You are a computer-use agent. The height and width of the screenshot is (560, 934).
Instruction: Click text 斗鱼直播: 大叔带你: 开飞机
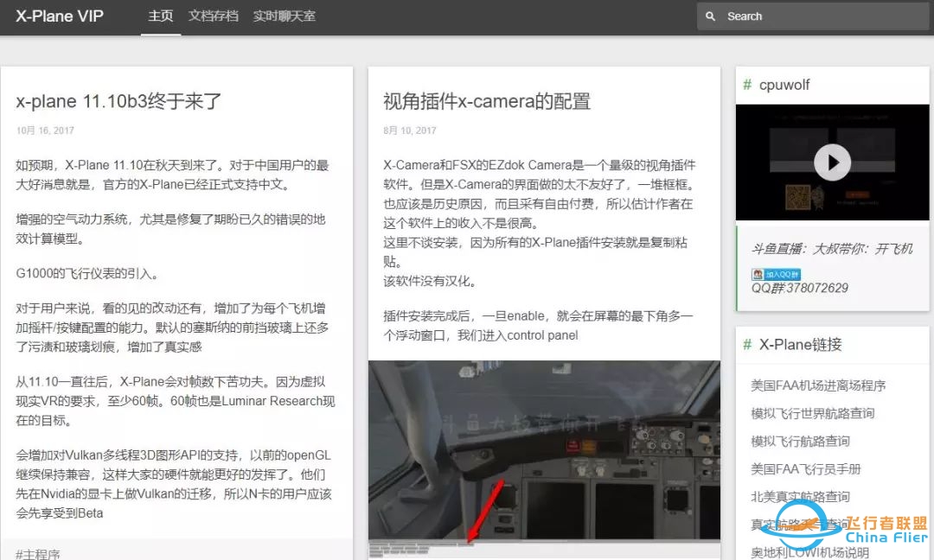[x=832, y=249]
